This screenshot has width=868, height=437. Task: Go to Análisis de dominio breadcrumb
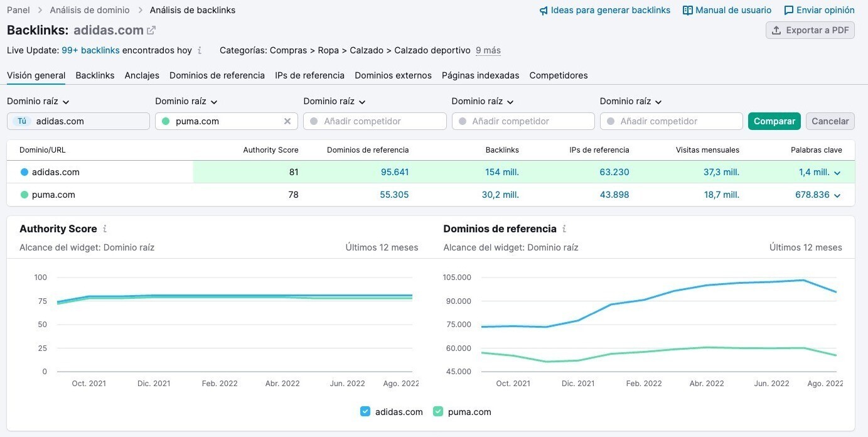pos(90,10)
